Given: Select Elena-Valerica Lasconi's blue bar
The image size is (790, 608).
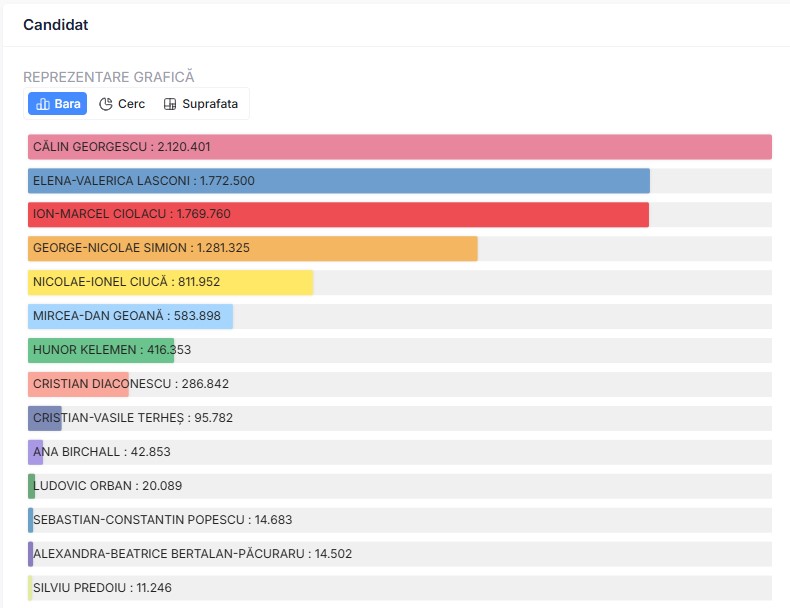Looking at the screenshot, I should tap(339, 181).
